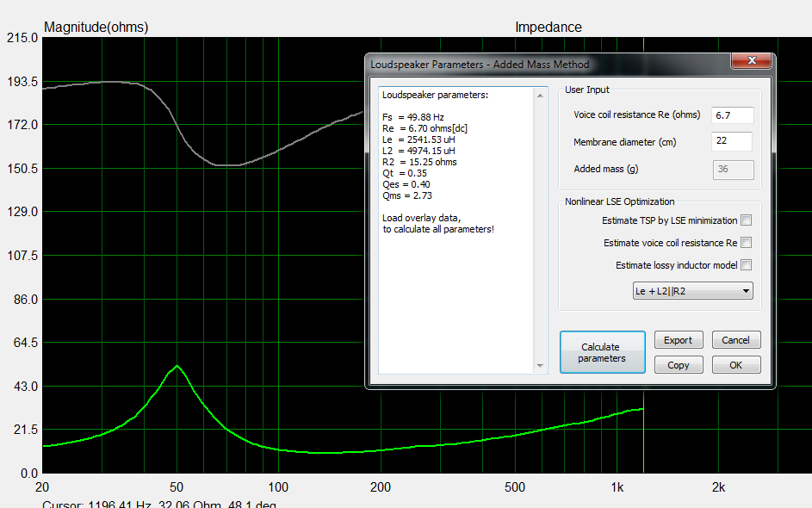812x508 pixels.
Task: Click the results list scroll up arrow
Action: click(x=540, y=96)
